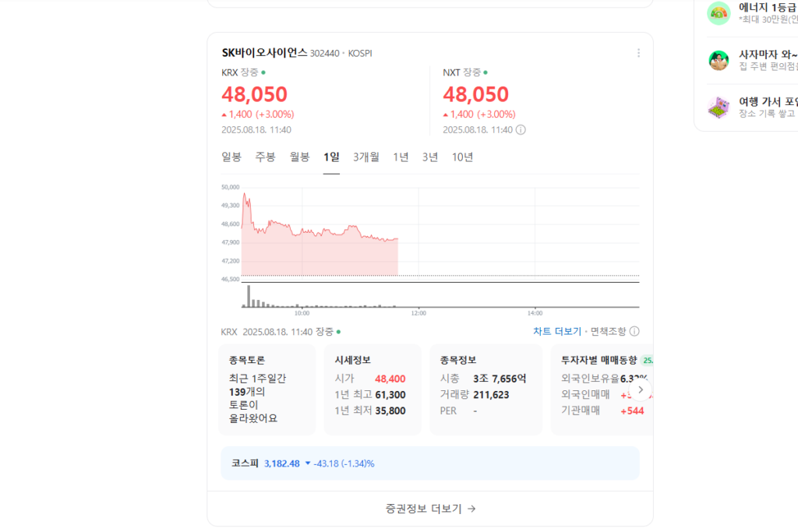Open the three-dot options menu on stock card
Image resolution: width=798 pixels, height=532 pixels.
pos(638,52)
